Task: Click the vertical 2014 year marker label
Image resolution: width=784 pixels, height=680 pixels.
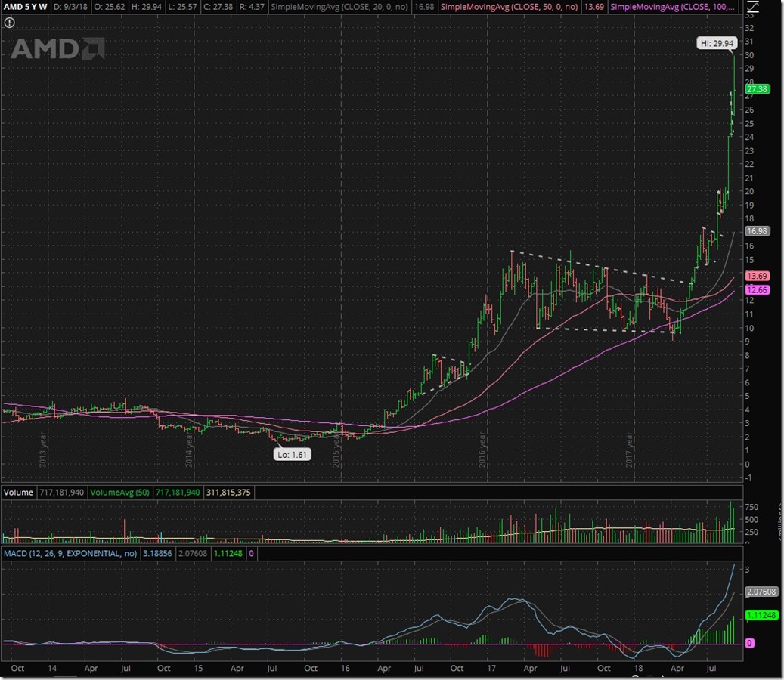Action: [190, 449]
